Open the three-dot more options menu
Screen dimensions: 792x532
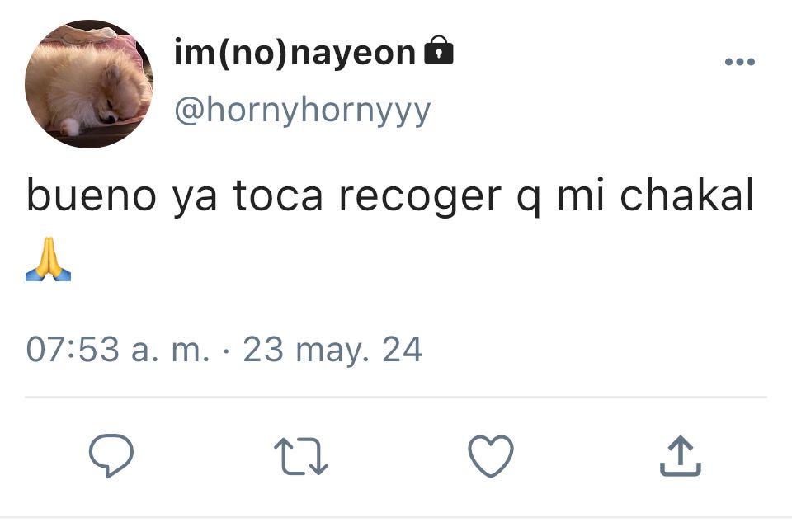coord(739,62)
